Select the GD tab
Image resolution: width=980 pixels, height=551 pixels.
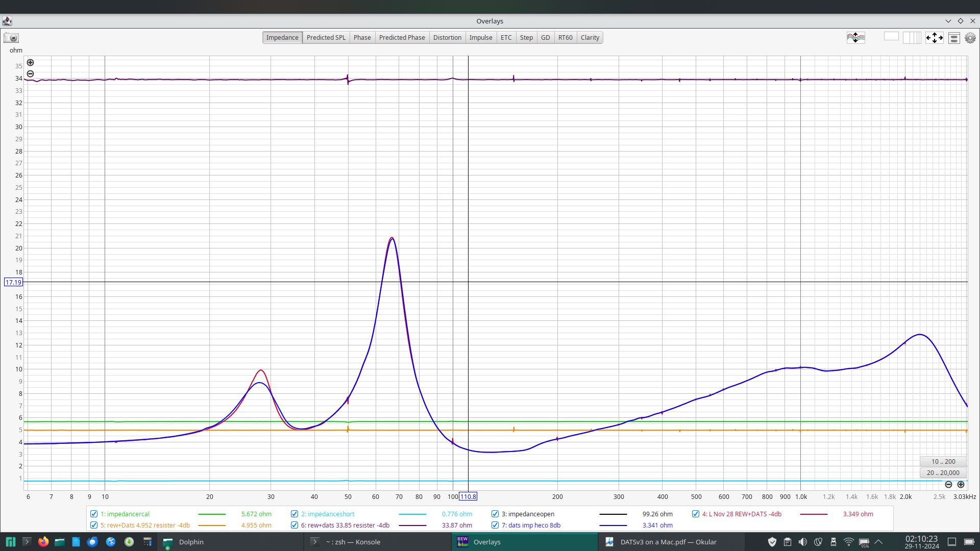click(x=546, y=38)
